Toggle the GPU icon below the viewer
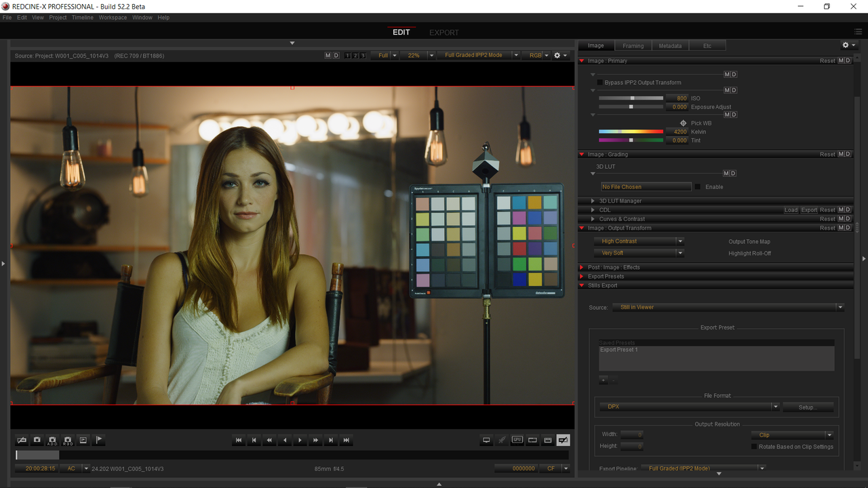 pos(517,440)
